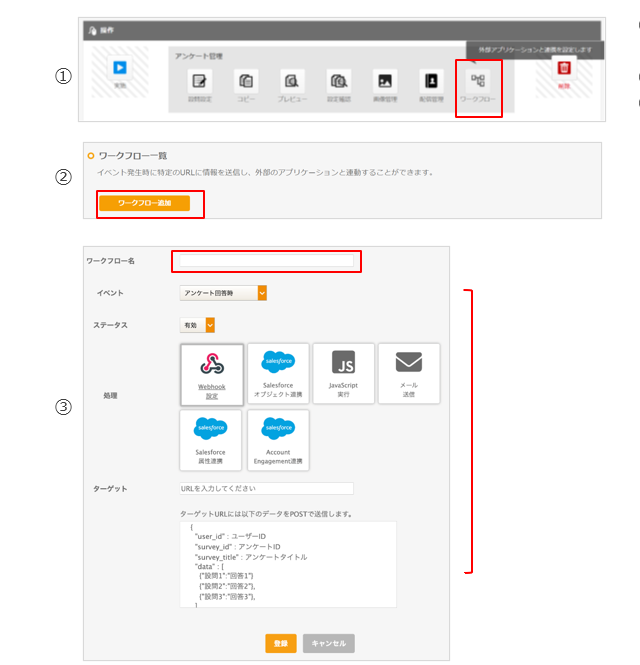Open the イベント dropdown showing アンケート回答時

point(223,293)
